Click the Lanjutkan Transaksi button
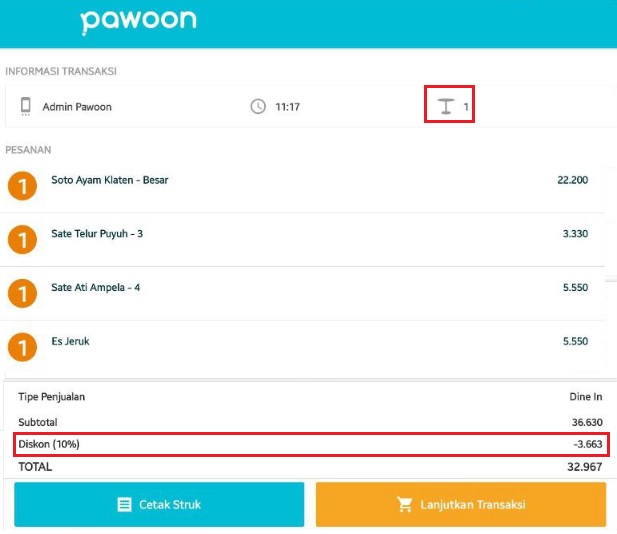 coord(461,504)
